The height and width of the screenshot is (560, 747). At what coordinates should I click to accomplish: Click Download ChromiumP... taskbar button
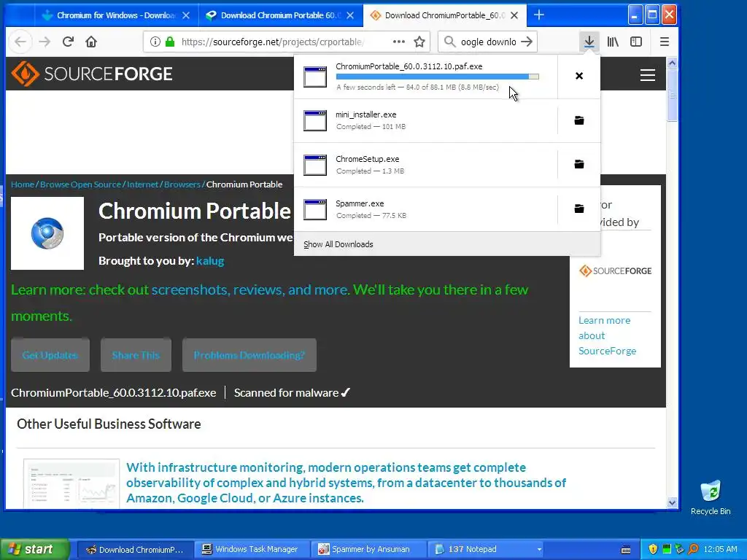[x=135, y=550]
